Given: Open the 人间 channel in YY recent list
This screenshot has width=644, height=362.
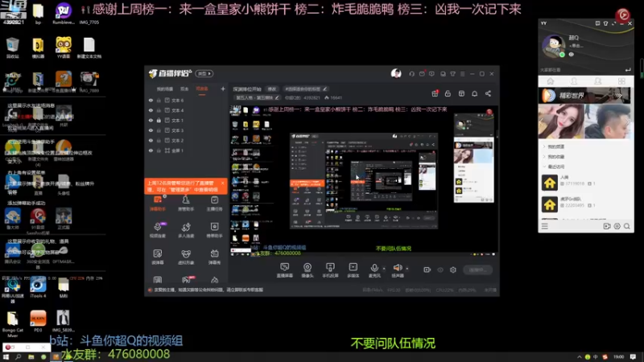Looking at the screenshot, I should (584, 183).
